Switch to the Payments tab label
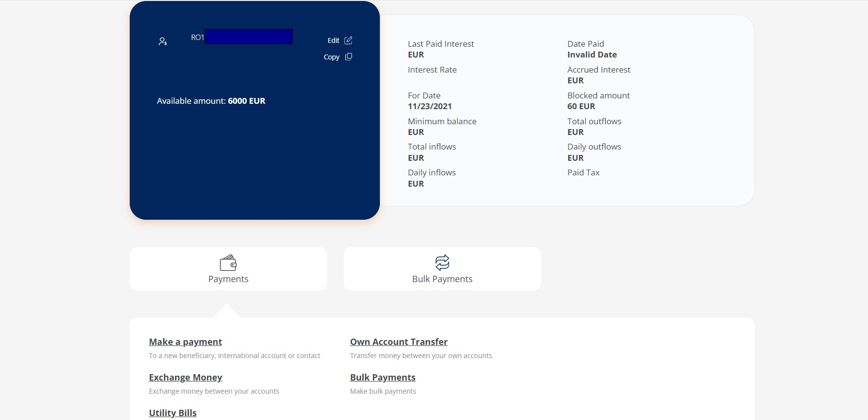 tap(228, 279)
